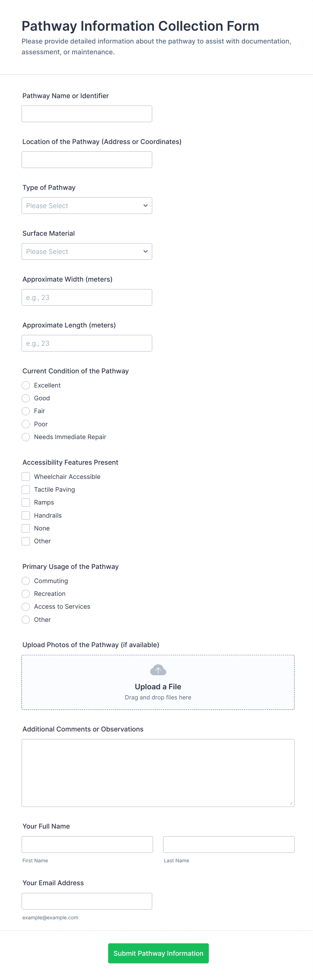Viewport: 313px width, 980px height.
Task: Select the Excellent condition radio button
Action: point(26,385)
